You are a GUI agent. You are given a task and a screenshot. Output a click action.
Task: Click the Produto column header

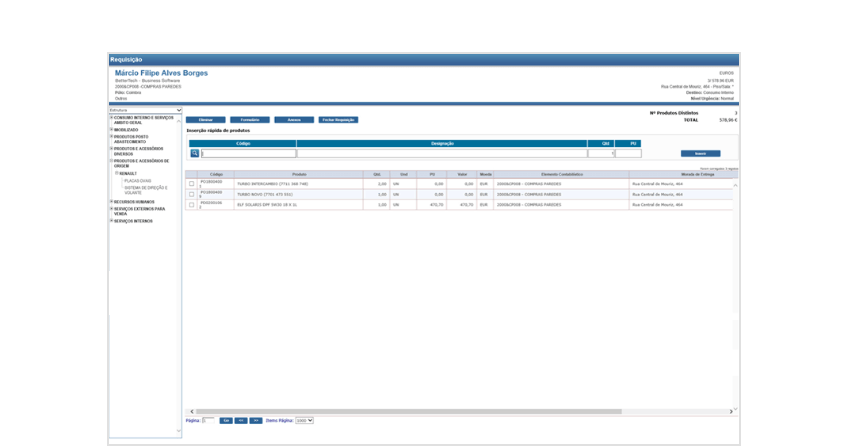[299, 175]
